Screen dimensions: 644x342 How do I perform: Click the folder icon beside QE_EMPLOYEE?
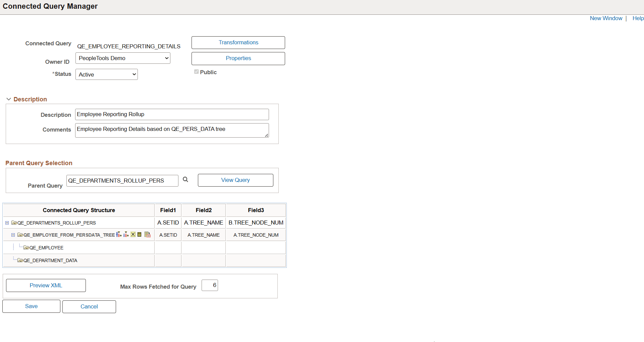[x=25, y=247]
